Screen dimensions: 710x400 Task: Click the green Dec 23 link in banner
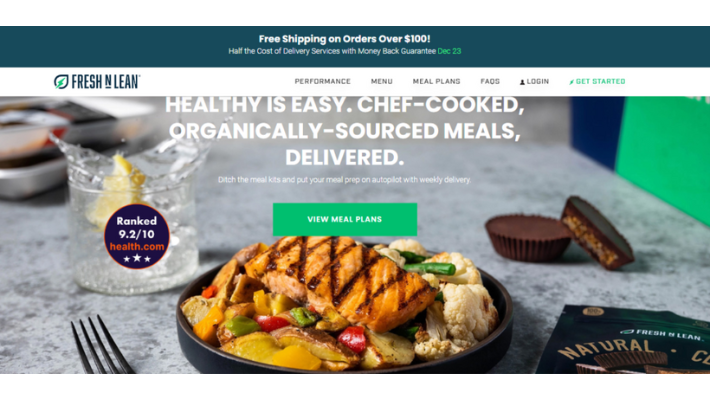pos(449,51)
